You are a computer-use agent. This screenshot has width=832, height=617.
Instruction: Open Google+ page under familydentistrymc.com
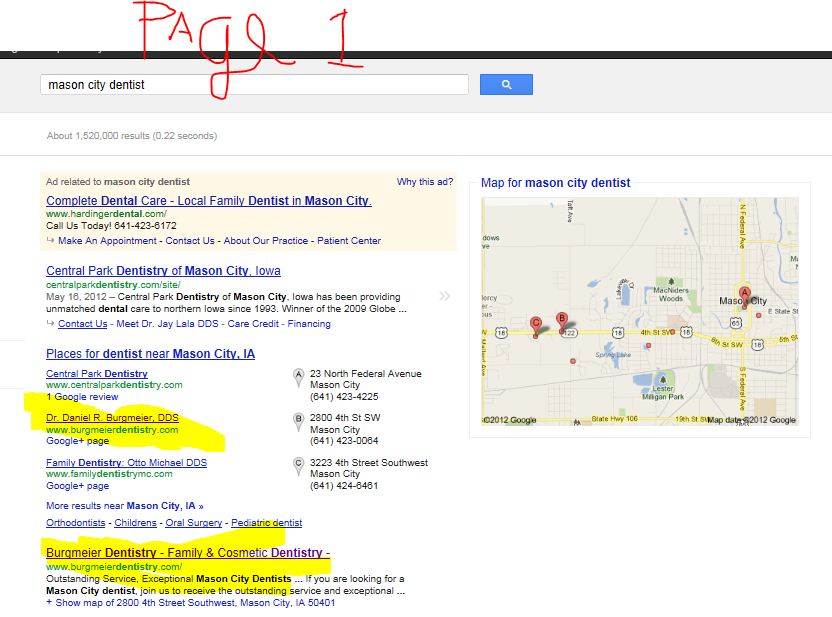click(77, 486)
